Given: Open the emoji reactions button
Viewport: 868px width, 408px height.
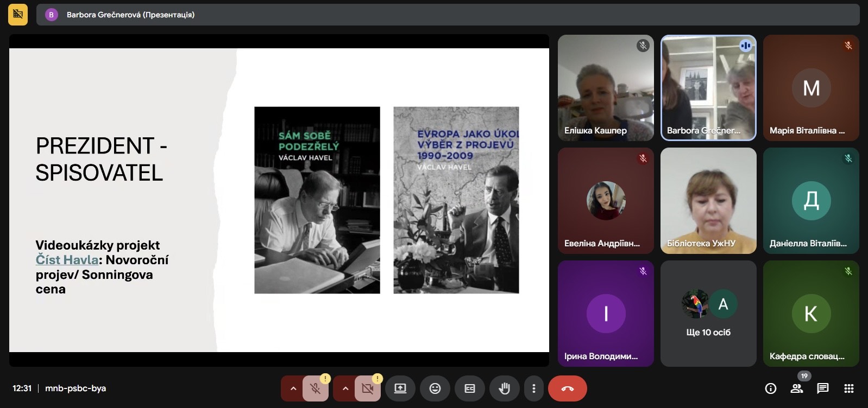Looking at the screenshot, I should pyautogui.click(x=435, y=388).
